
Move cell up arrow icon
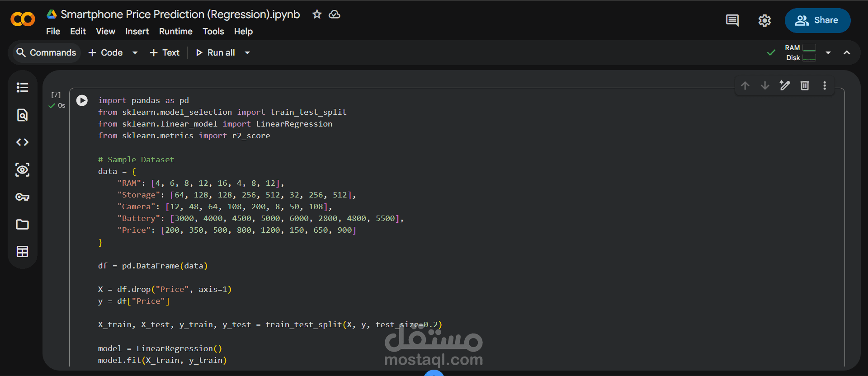(745, 85)
